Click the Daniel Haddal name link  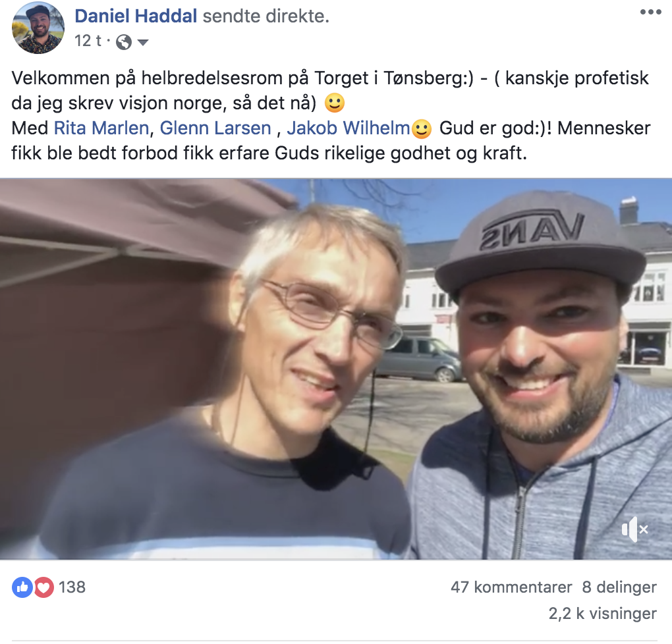pos(136,16)
